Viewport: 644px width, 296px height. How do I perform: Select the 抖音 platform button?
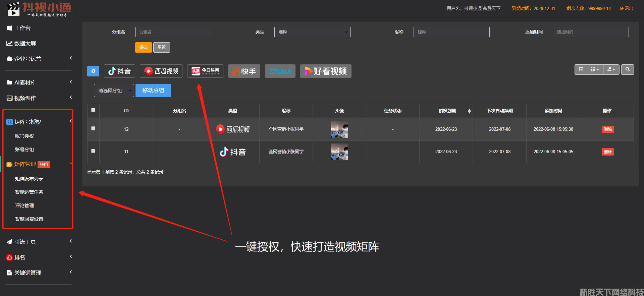(119, 71)
